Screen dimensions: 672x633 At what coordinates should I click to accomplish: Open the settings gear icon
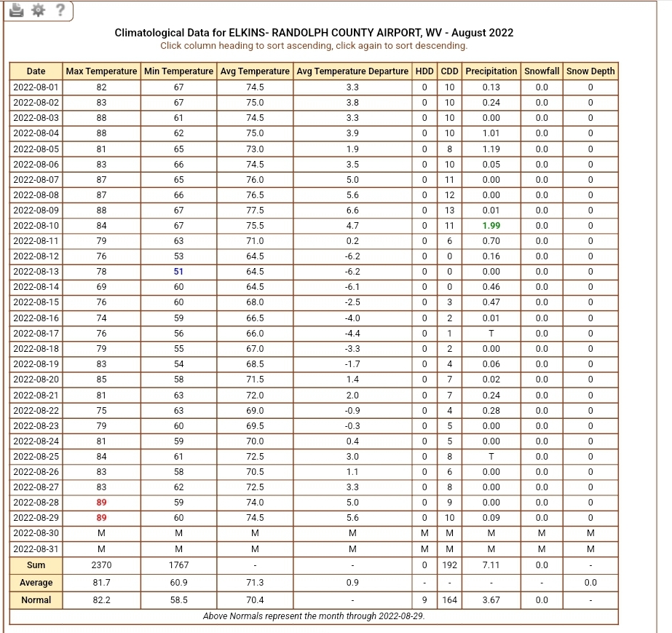pyautogui.click(x=38, y=9)
